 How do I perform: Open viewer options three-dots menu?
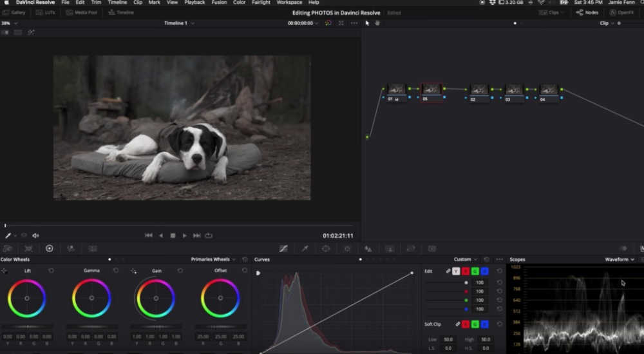pos(354,23)
